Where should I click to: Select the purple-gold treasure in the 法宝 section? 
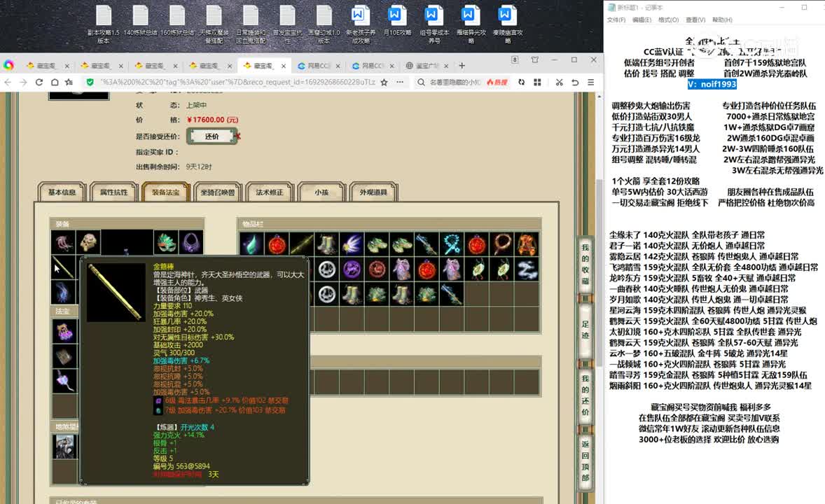[64, 331]
